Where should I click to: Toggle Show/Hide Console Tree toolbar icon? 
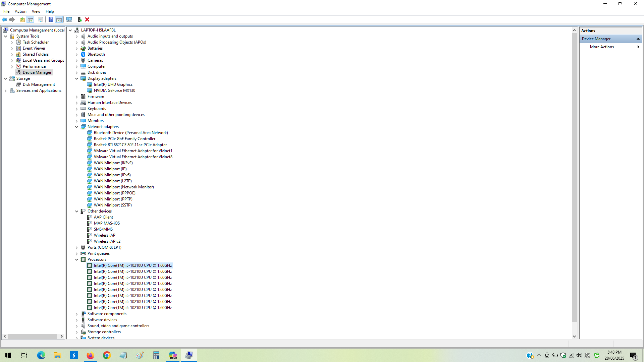click(x=31, y=19)
